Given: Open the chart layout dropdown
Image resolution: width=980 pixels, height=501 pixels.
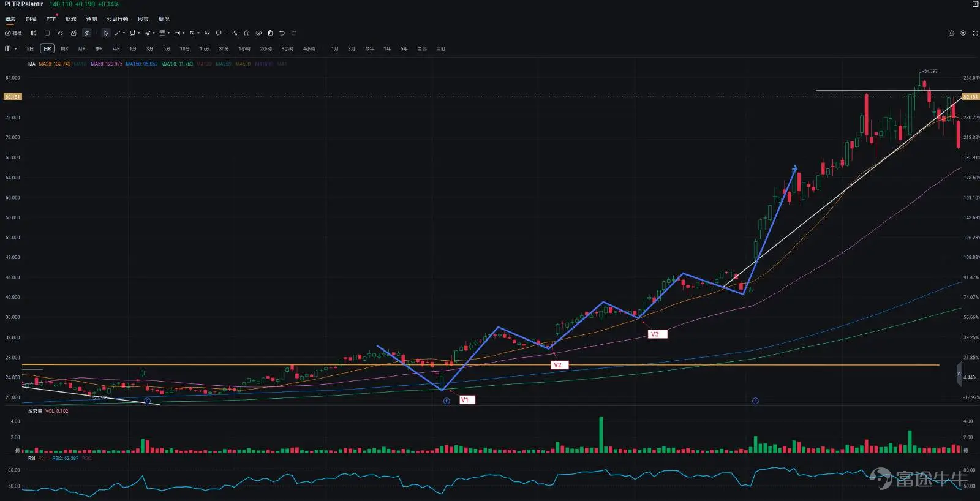Looking at the screenshot, I should tap(11, 48).
